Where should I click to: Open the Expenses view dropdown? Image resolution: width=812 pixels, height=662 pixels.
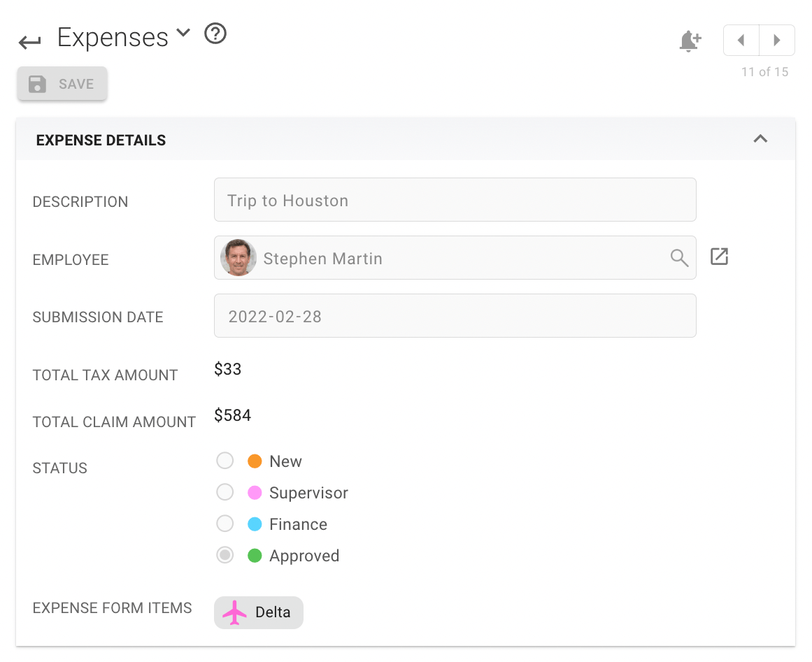pos(182,33)
